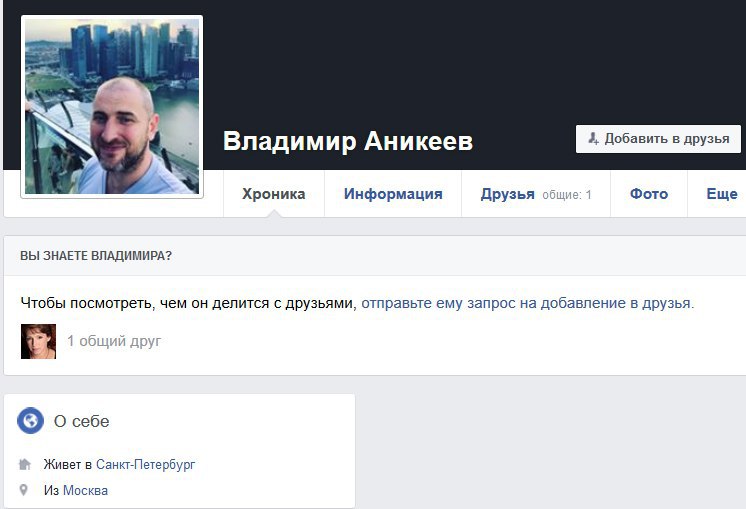Click the общие: 1 mutual count
Image resolution: width=746 pixels, height=509 pixels.
tap(567, 195)
